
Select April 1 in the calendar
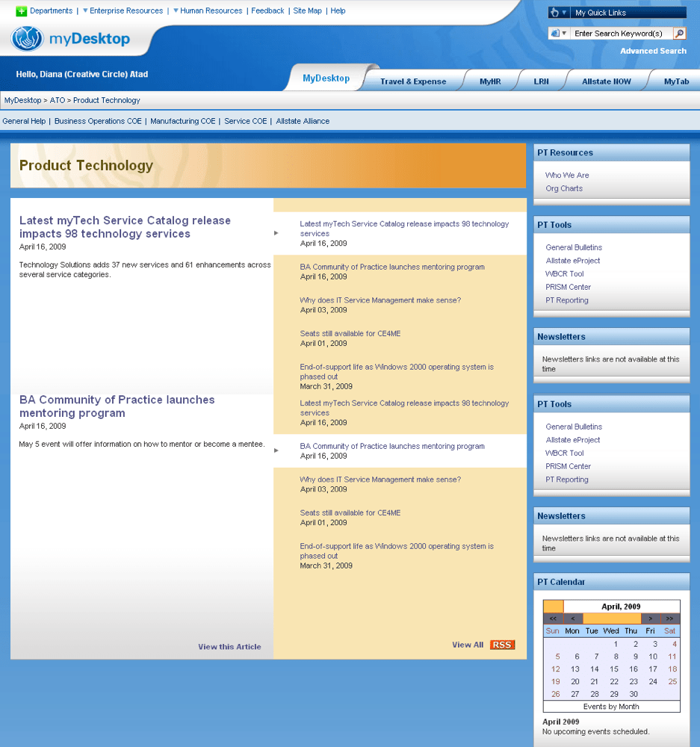pyautogui.click(x=616, y=644)
